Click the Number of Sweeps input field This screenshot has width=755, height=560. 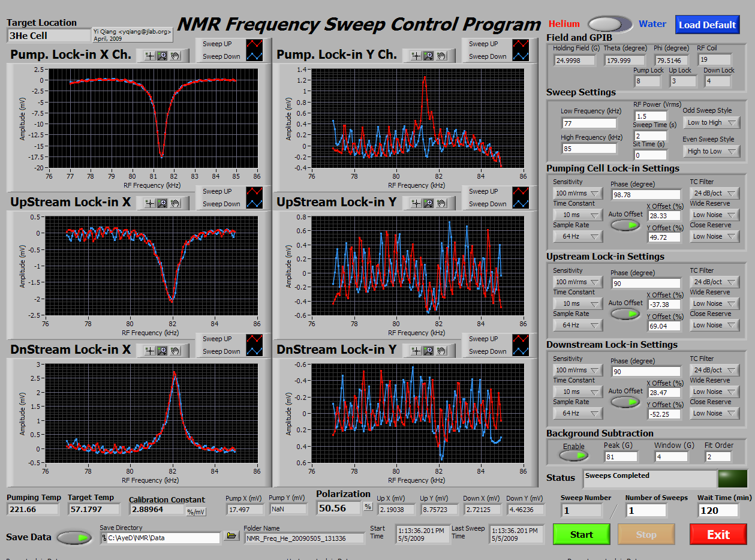[x=646, y=510]
